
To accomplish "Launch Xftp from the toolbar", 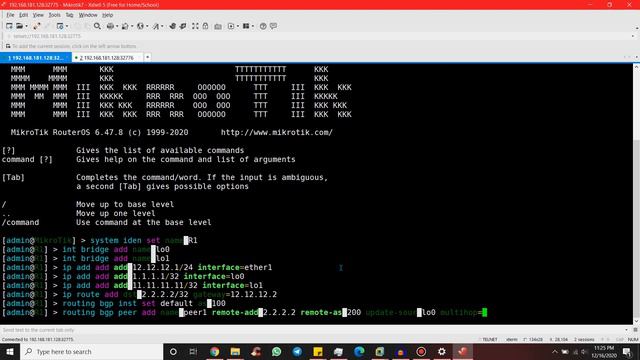I will click(172, 26).
